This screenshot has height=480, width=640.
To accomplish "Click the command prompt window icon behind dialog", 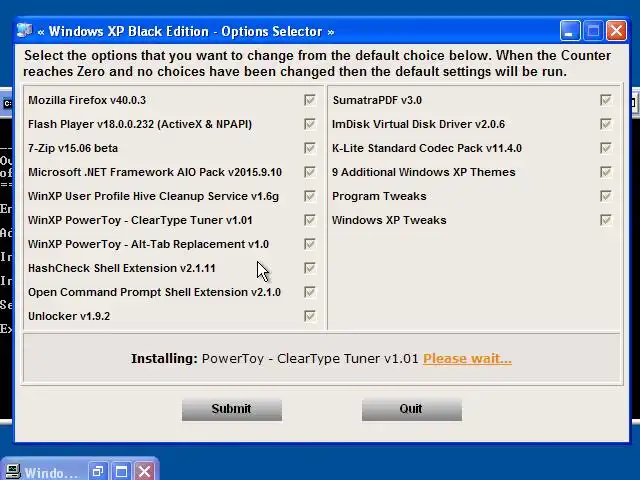I will (7, 104).
